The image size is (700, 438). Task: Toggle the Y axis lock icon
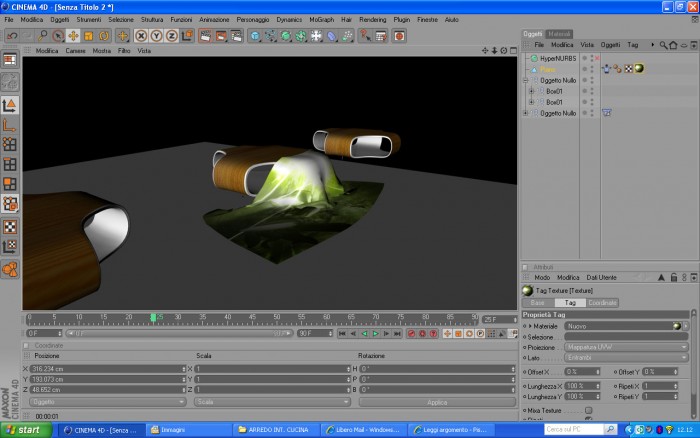click(156, 36)
